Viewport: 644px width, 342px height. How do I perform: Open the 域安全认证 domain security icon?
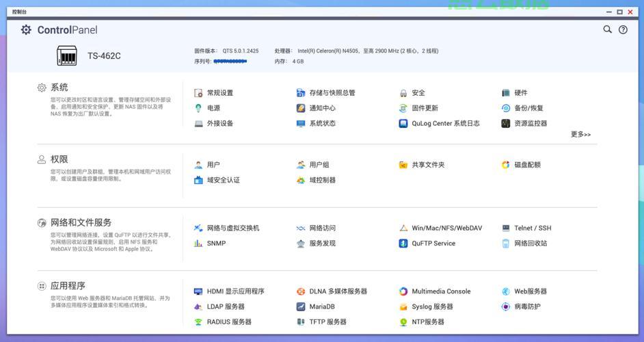[198, 180]
